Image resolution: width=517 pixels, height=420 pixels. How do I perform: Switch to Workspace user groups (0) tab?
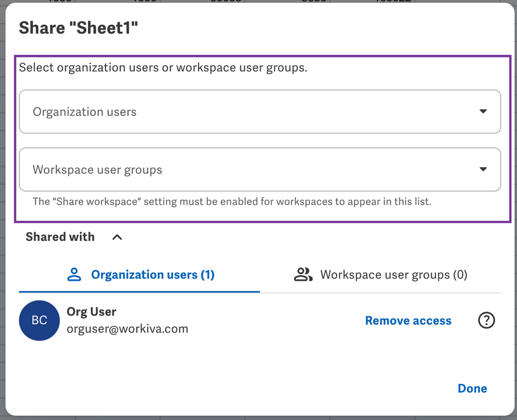[393, 275]
